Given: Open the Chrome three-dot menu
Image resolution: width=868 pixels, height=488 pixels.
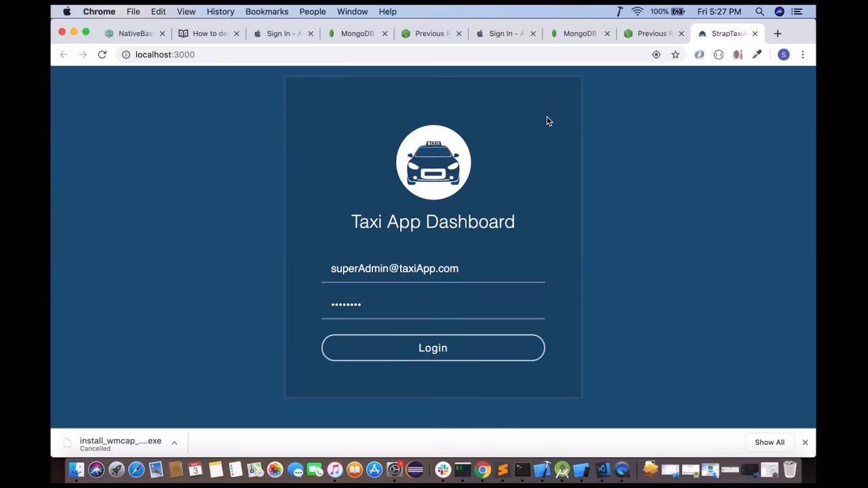Looking at the screenshot, I should click(x=803, y=54).
